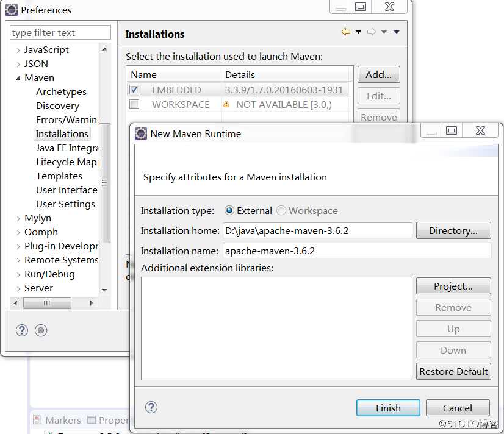Screen dimensions: 504x434
Task: Select Discovery under Maven
Action: tap(57, 106)
